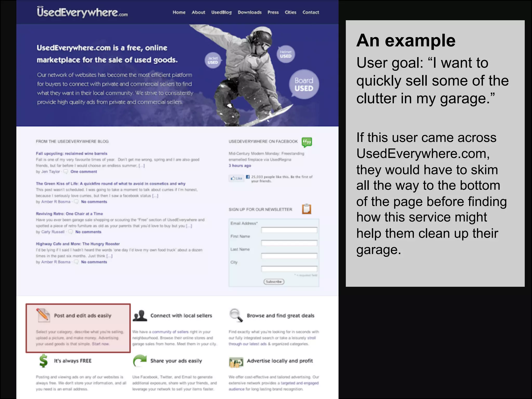Open Reviving Retro: One Chair at a Time

69,214
